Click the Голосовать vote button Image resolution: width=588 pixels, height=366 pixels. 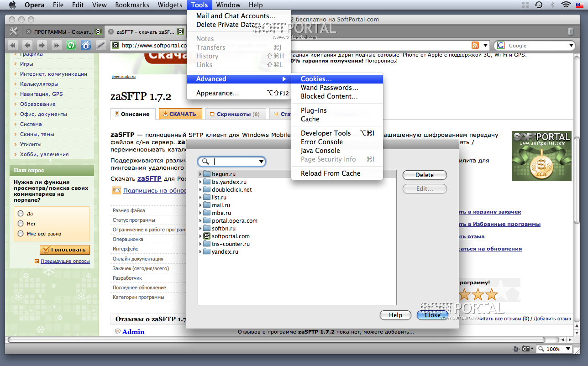(x=65, y=250)
